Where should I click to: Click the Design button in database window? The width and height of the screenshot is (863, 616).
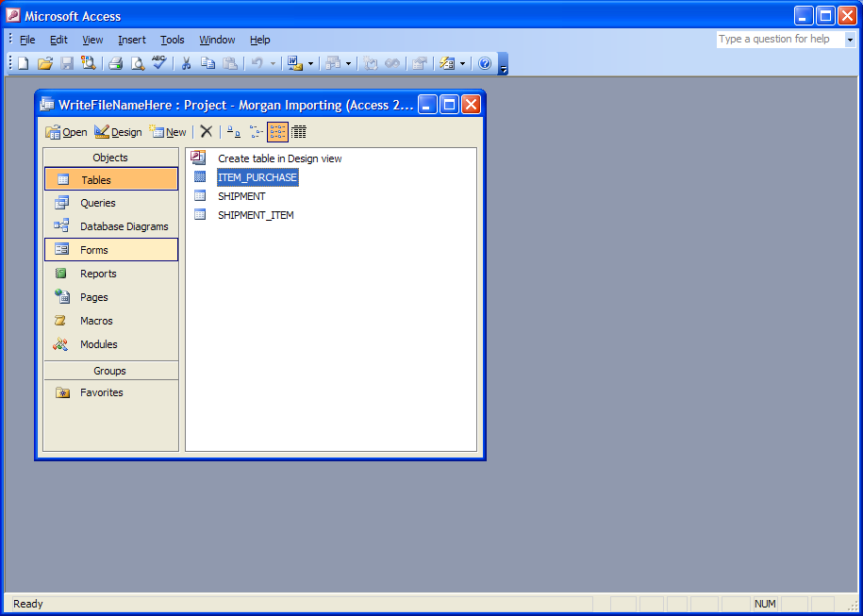click(x=118, y=132)
